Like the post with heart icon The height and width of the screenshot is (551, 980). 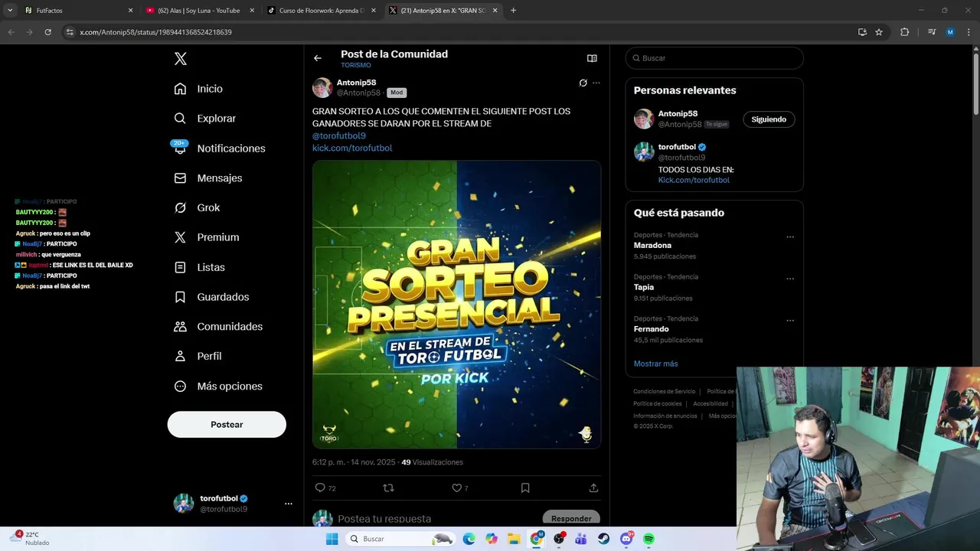point(459,488)
